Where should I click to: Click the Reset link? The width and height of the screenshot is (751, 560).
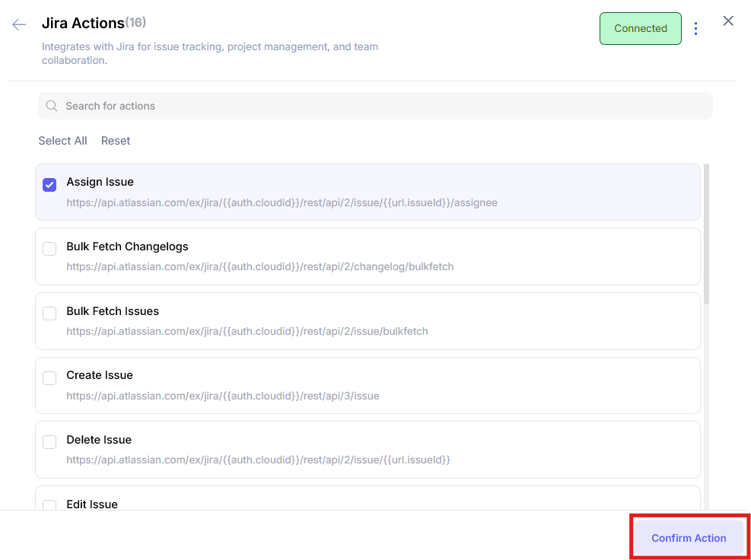(x=116, y=141)
